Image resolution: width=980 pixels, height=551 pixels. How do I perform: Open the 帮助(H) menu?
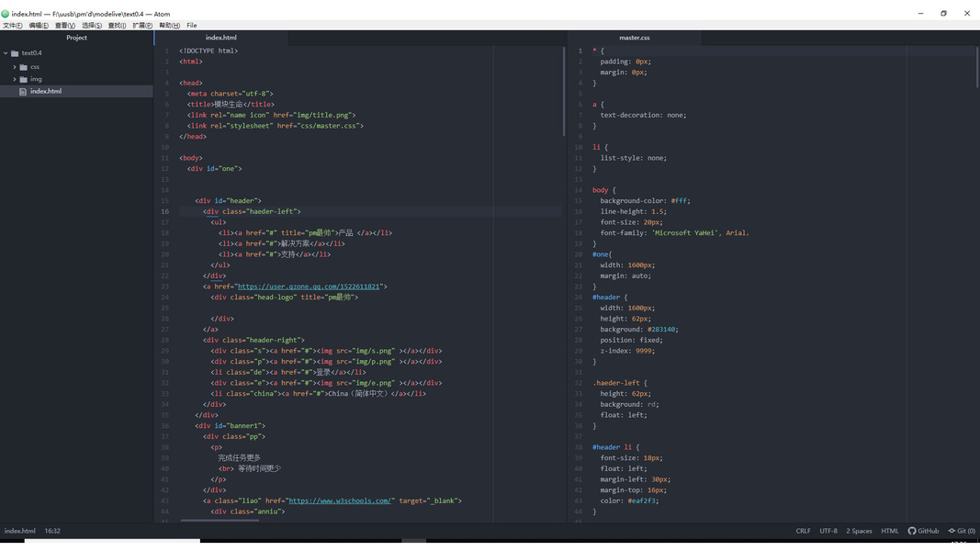169,26
